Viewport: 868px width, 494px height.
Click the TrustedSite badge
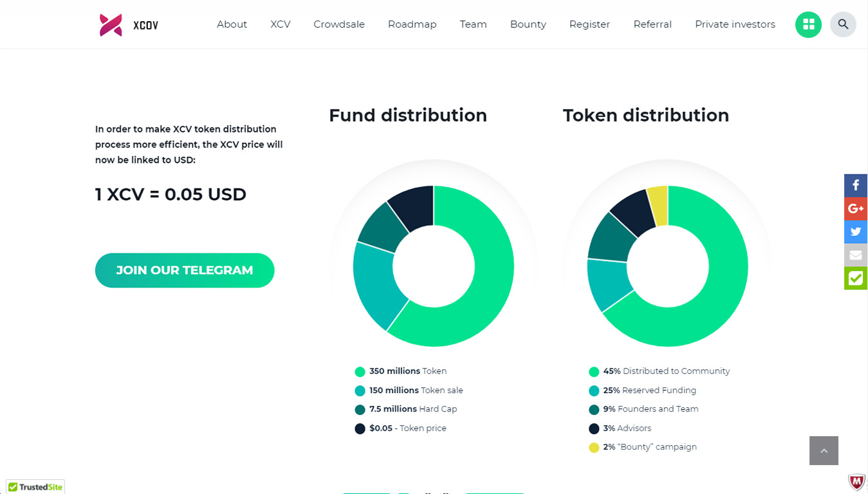[x=35, y=487]
